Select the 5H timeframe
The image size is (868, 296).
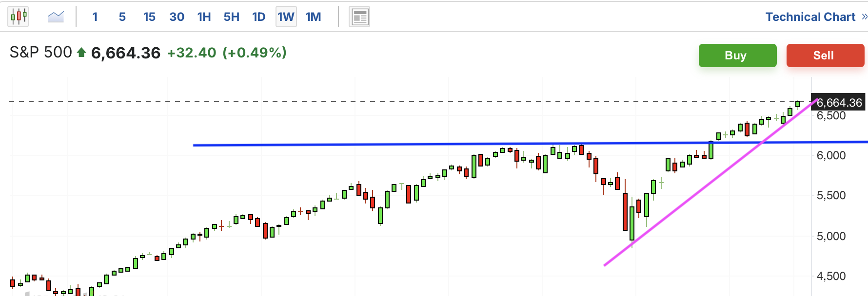tap(231, 17)
